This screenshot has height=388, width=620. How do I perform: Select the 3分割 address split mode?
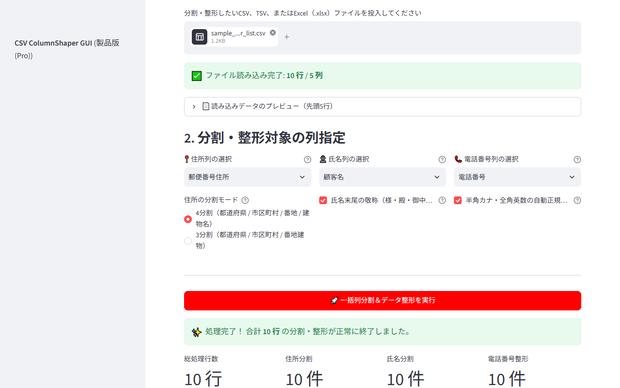pos(188,241)
